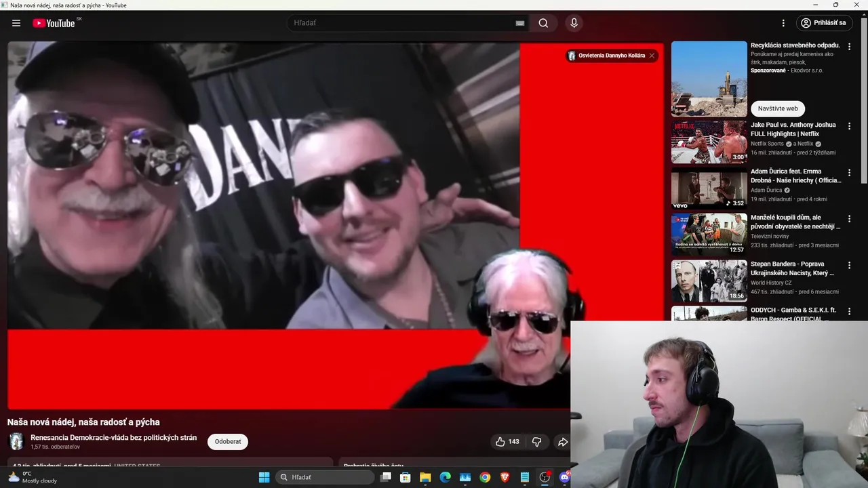Go to the YouTube home logo
Viewport: 868px width, 488px height.
tap(54, 23)
